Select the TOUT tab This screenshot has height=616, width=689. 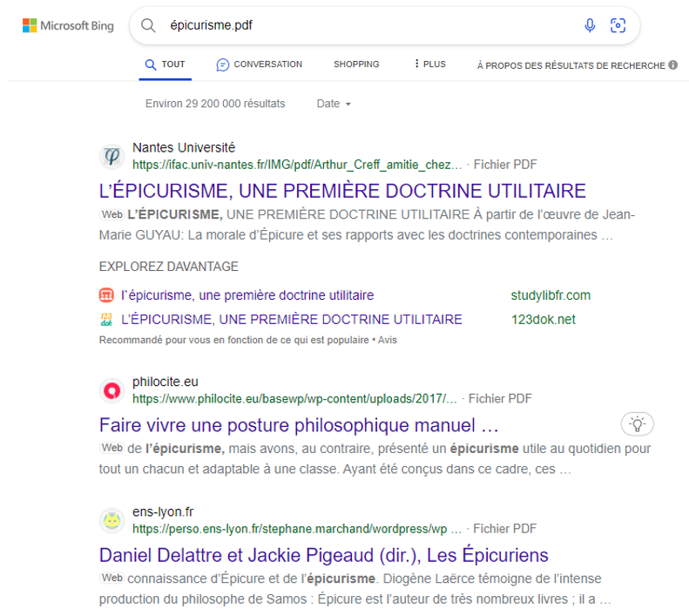pos(165,64)
